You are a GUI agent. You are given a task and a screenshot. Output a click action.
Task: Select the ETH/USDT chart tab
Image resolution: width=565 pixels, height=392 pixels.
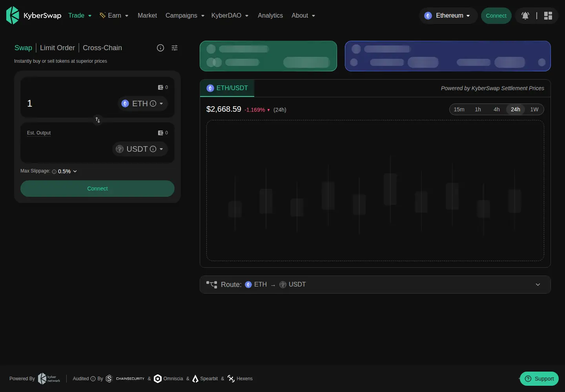227,88
